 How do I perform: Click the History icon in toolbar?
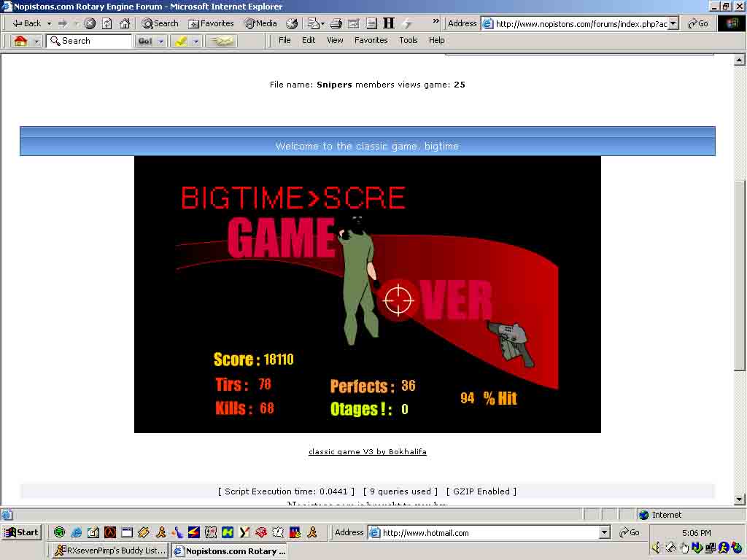(292, 23)
